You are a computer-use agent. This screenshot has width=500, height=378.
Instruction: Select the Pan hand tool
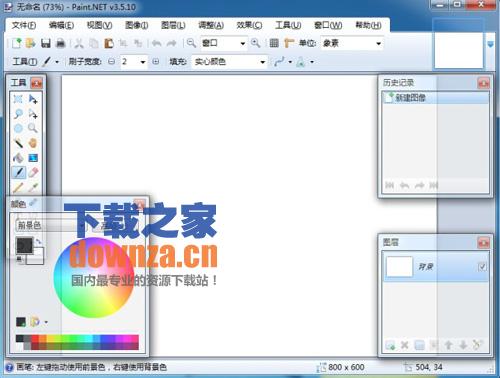point(33,143)
